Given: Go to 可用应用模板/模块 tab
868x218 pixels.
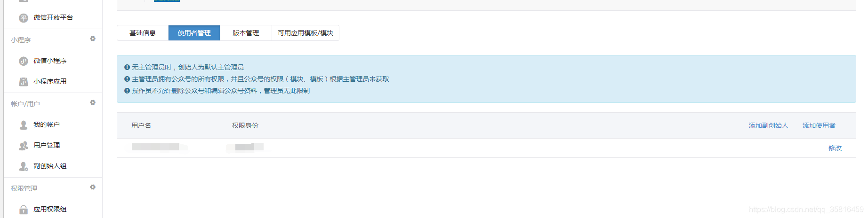Looking at the screenshot, I should point(305,33).
